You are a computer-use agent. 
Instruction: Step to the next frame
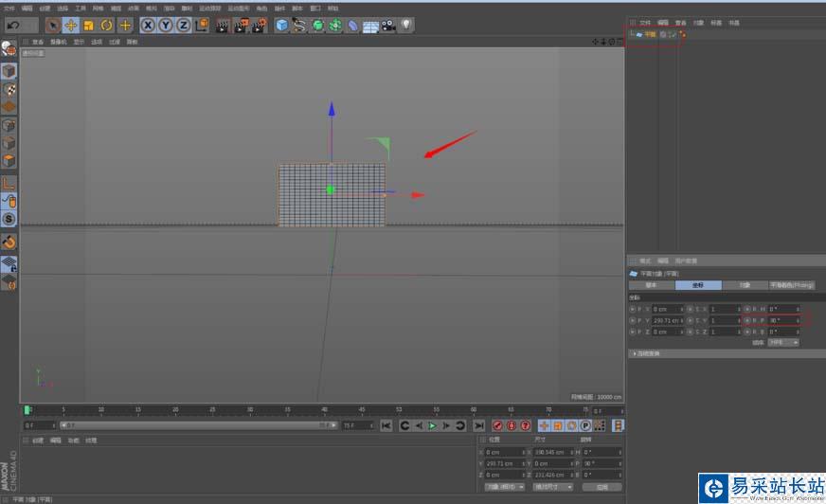[445, 425]
